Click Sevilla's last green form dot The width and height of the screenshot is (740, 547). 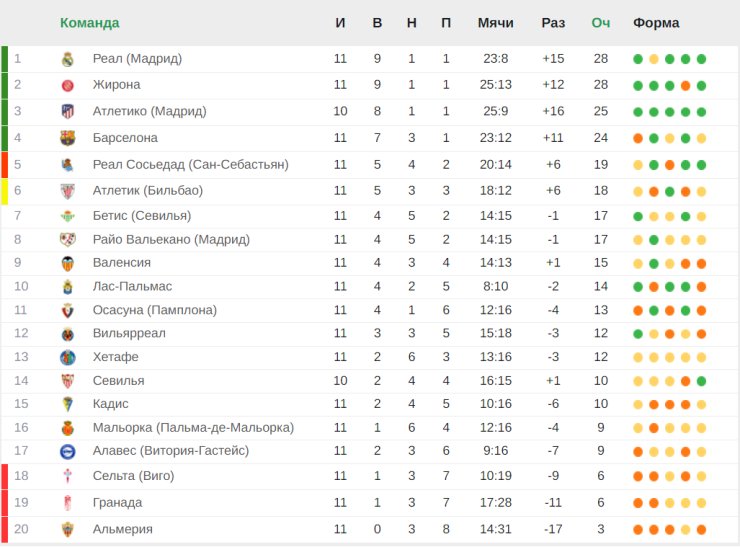coord(701,381)
